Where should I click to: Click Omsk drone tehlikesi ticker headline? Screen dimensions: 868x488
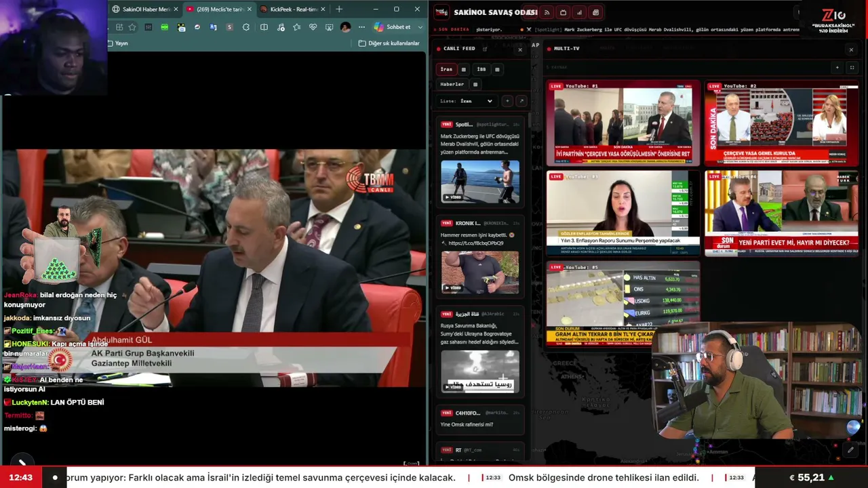pos(604,478)
